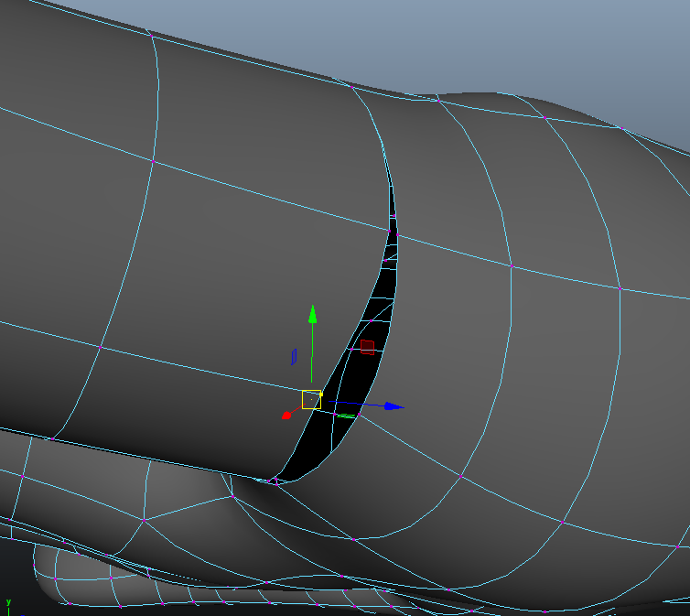Screen dimensions: 690x616
Task: Select the small green plane handle
Action: (347, 416)
